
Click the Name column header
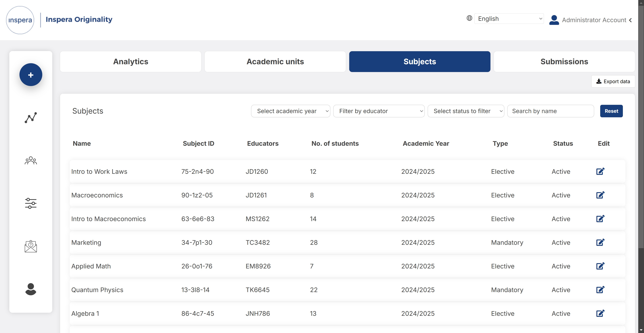click(x=82, y=143)
